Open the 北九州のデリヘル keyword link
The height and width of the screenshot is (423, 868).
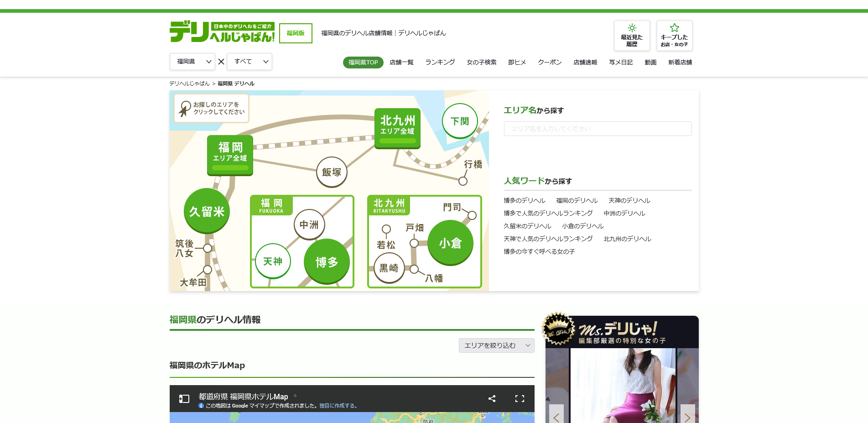[x=627, y=239]
